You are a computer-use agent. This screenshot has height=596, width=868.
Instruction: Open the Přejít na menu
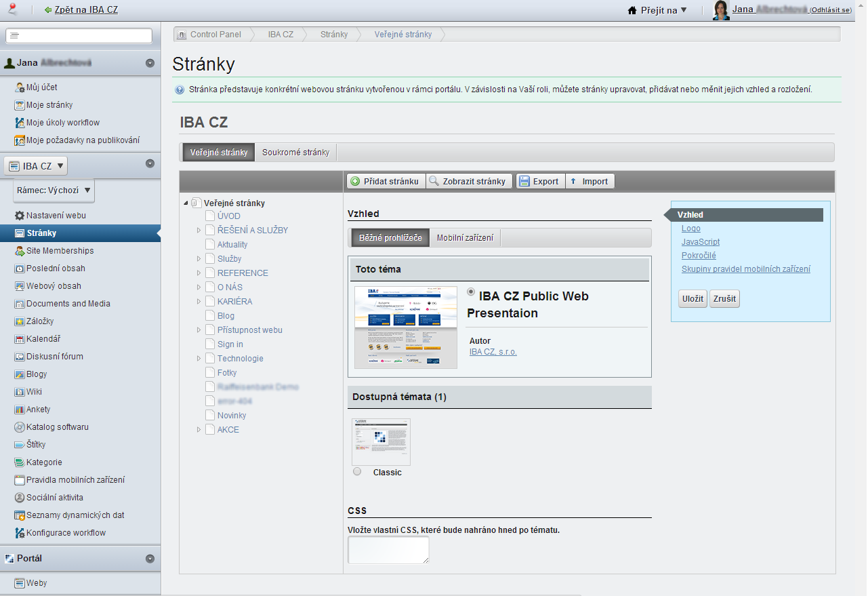click(x=657, y=10)
